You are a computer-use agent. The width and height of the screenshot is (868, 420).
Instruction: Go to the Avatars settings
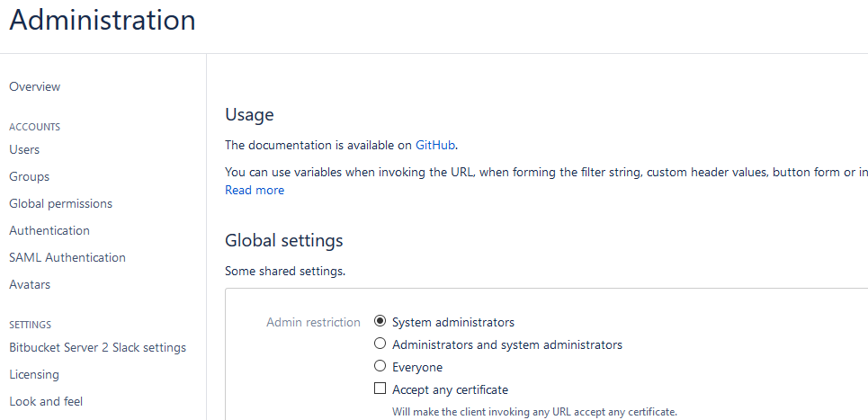(x=30, y=284)
